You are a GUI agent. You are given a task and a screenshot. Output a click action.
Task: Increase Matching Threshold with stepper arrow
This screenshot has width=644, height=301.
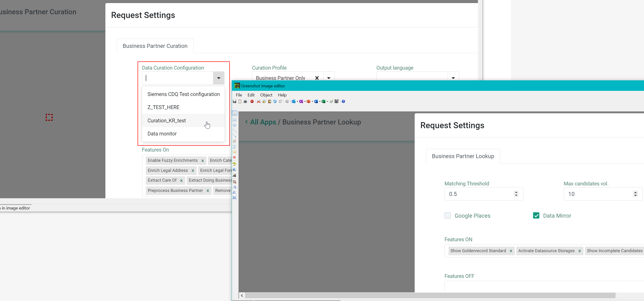click(516, 192)
